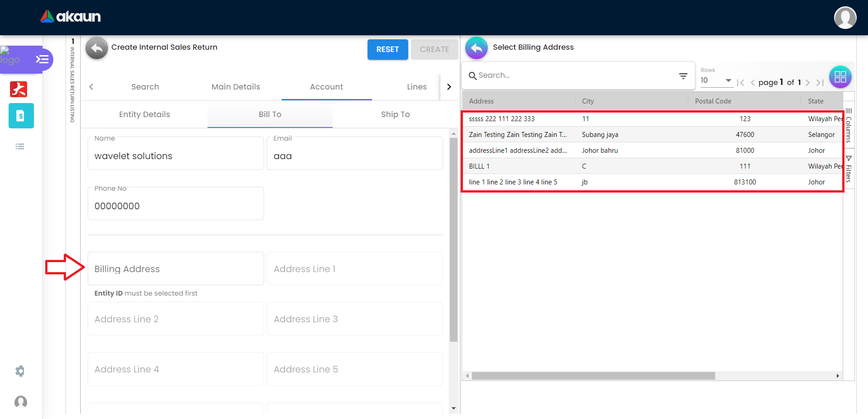Viewport: 868px width, 419px height.
Task: Click the horizontal scrollbar under address table
Action: [x=593, y=376]
